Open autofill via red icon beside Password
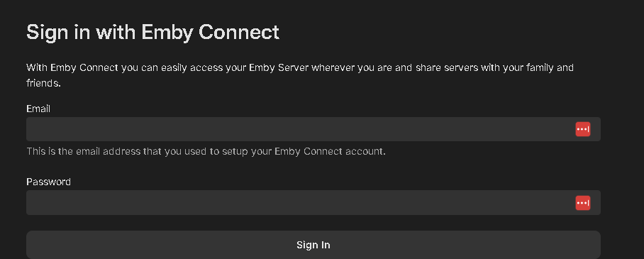This screenshot has height=259, width=644. click(583, 203)
